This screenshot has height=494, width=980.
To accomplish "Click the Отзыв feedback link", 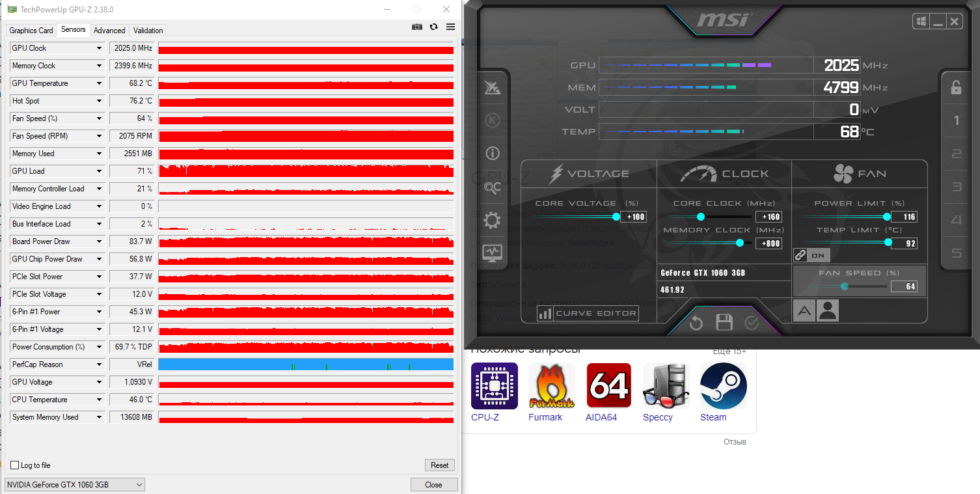I will click(x=735, y=442).
